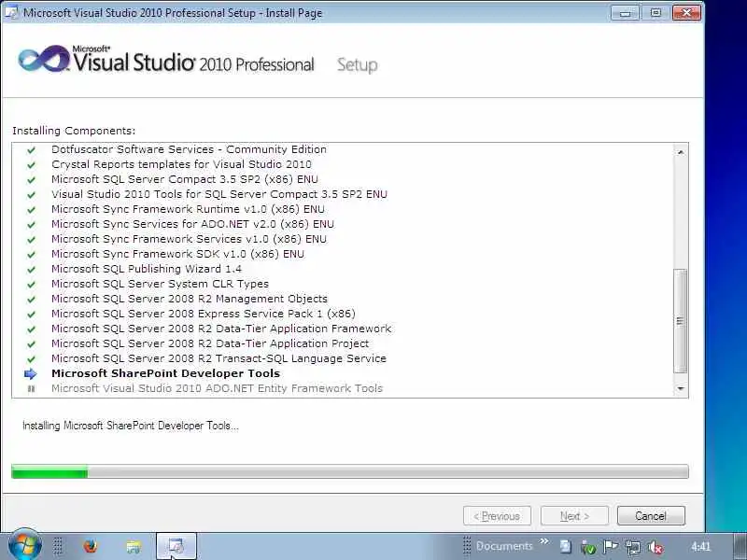Click the installation progress bar

pyautogui.click(x=350, y=471)
